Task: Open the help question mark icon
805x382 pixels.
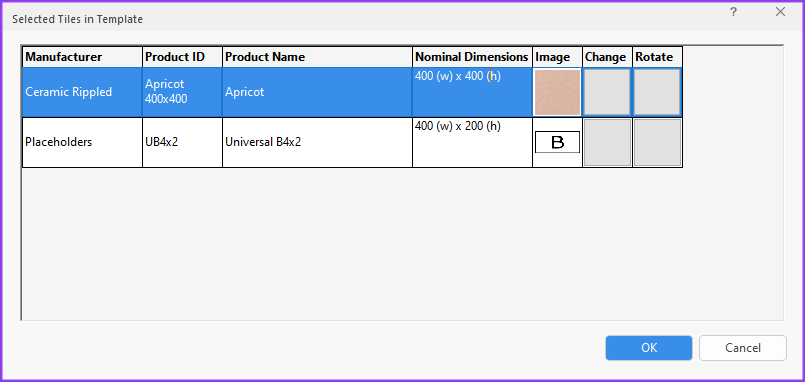Action: coord(734,12)
